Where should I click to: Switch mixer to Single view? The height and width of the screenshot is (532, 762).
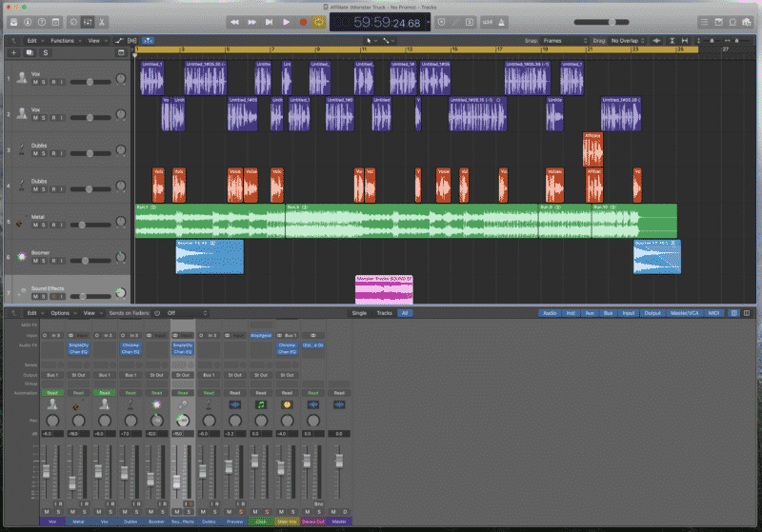tap(359, 313)
